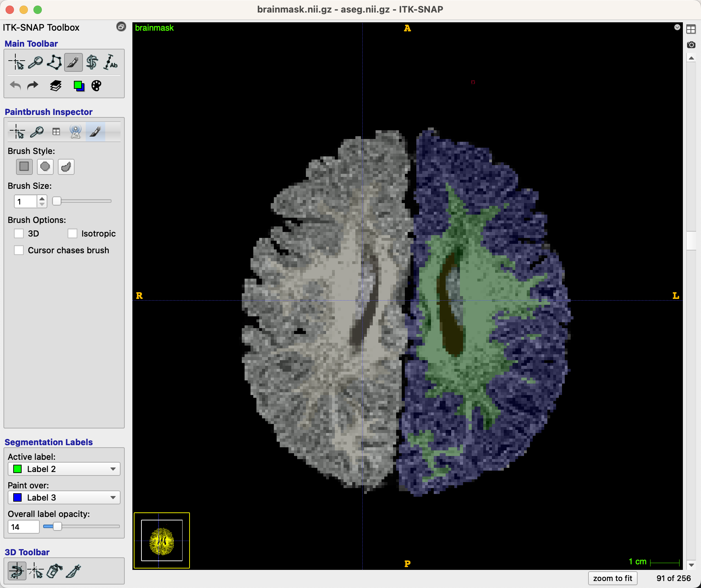This screenshot has height=588, width=701.
Task: Open the Cursor Inspector tab in the inspector panel
Action: click(x=17, y=132)
